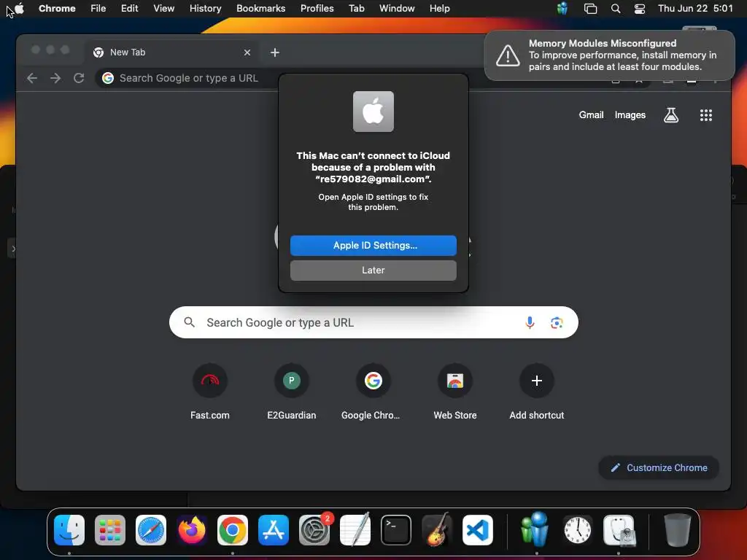Open System Settings from the Dock
This screenshot has height=560, width=747.
coord(314,530)
